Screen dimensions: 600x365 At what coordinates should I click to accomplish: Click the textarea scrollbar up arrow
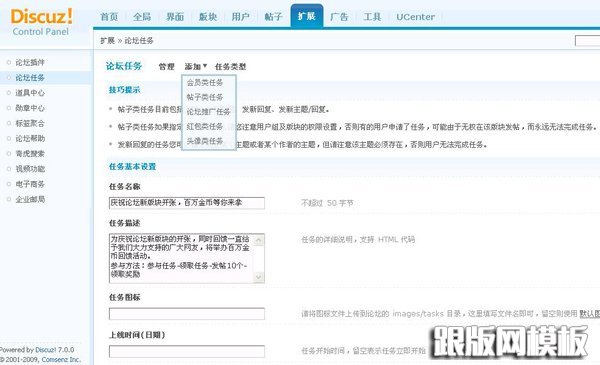pos(259,240)
